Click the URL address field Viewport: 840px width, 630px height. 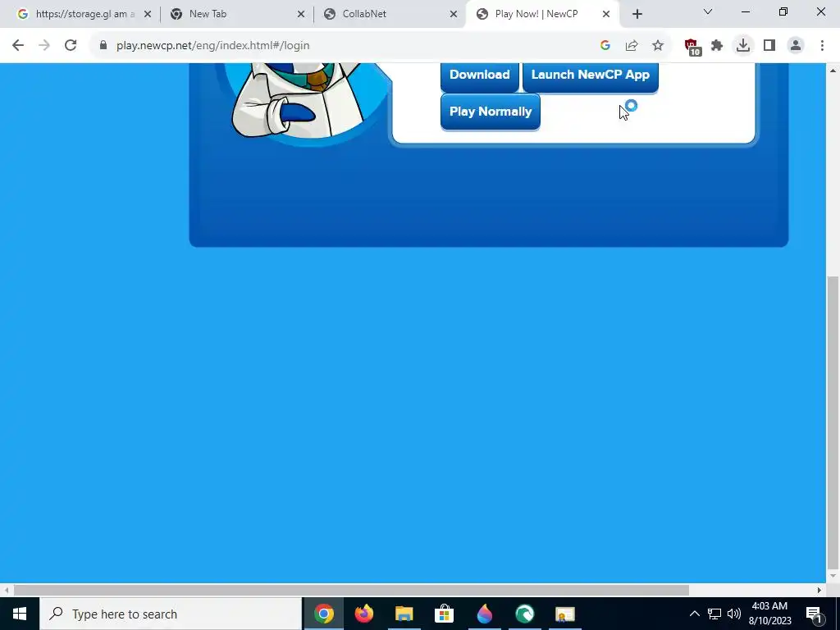coord(343,46)
